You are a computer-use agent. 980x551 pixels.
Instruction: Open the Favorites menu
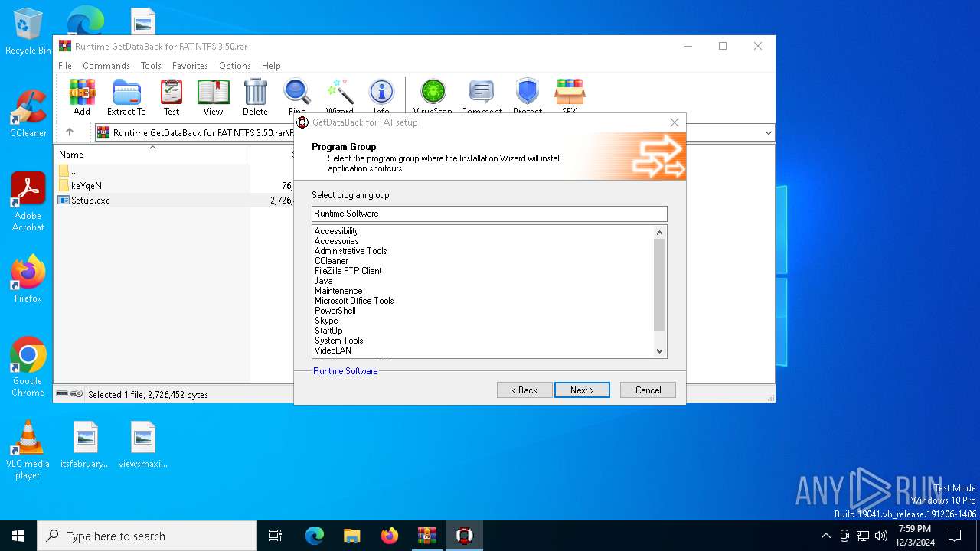pyautogui.click(x=190, y=66)
